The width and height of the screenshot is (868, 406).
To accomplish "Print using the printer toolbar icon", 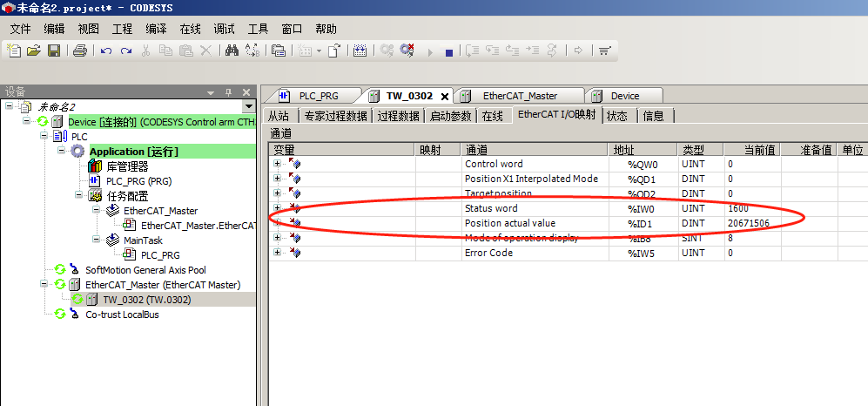I will coord(80,51).
